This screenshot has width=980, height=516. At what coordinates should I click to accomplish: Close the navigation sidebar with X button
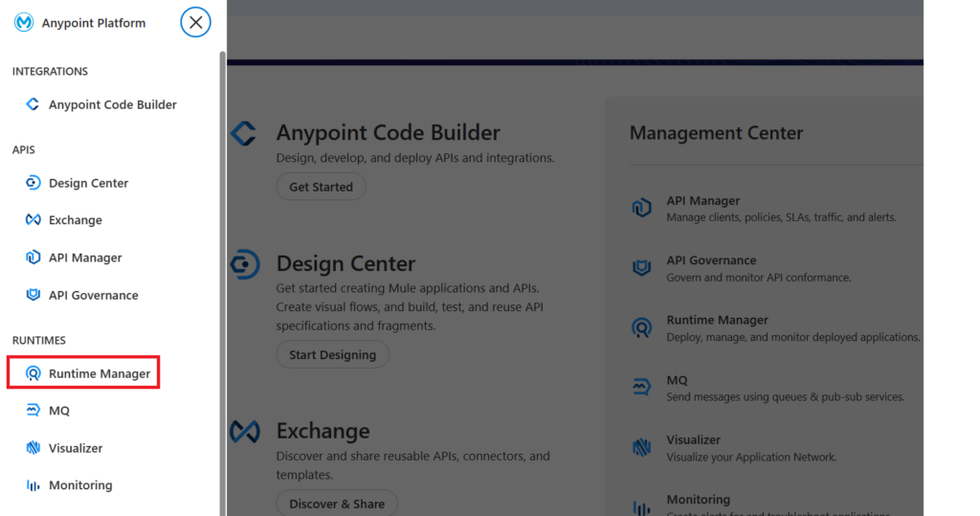(x=195, y=23)
